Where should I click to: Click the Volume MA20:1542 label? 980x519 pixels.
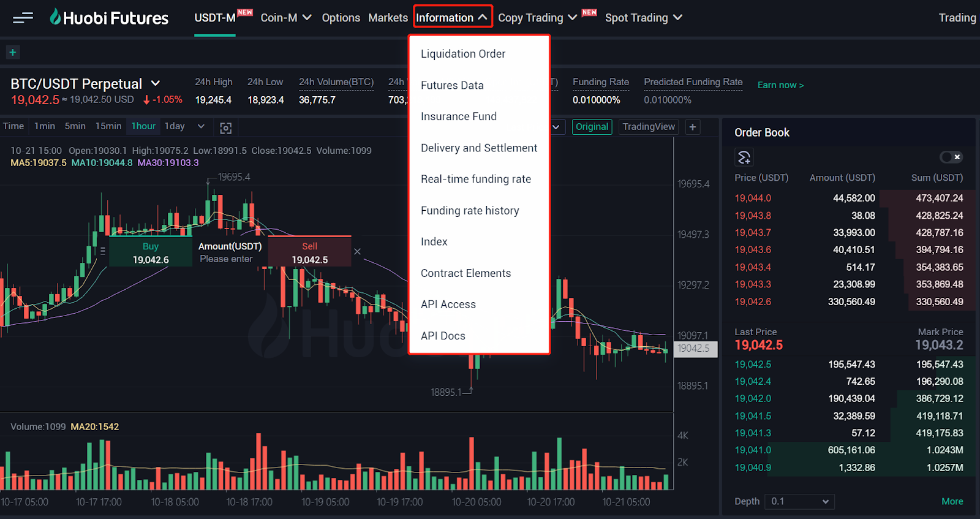pyautogui.click(x=94, y=426)
